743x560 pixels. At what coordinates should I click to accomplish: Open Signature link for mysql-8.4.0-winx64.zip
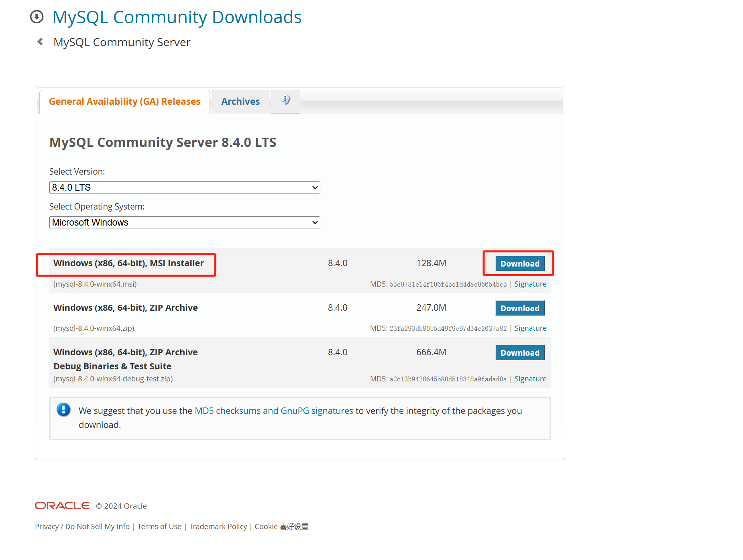(x=530, y=328)
